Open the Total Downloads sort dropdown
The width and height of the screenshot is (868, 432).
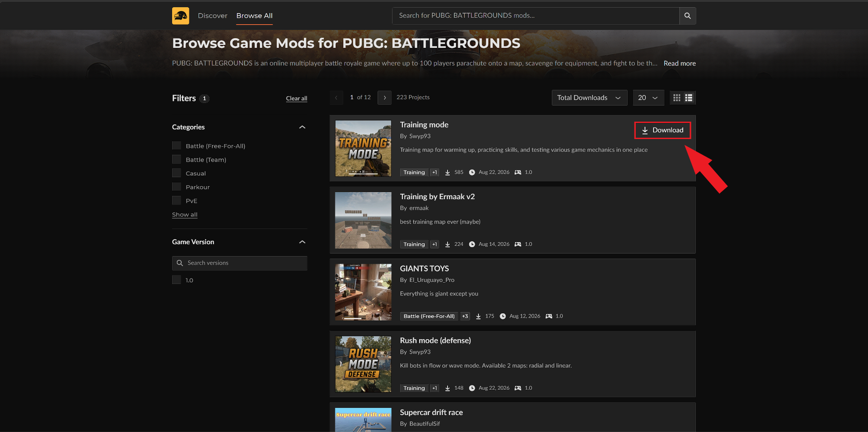[x=589, y=98]
